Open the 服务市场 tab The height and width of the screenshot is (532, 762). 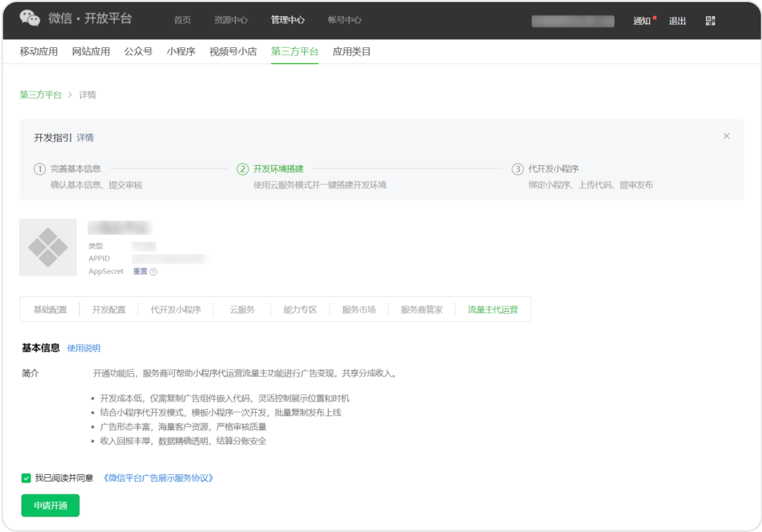(x=359, y=310)
